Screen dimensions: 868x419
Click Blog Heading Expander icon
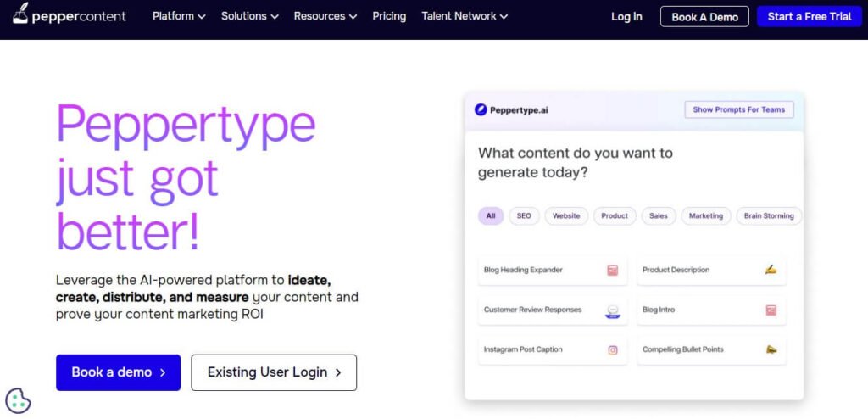point(612,271)
